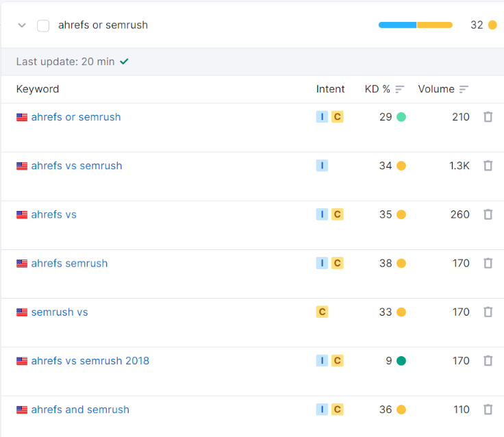The width and height of the screenshot is (504, 437).
Task: Open 'ahrefs vs semrush' keyword link
Action: 77,166
